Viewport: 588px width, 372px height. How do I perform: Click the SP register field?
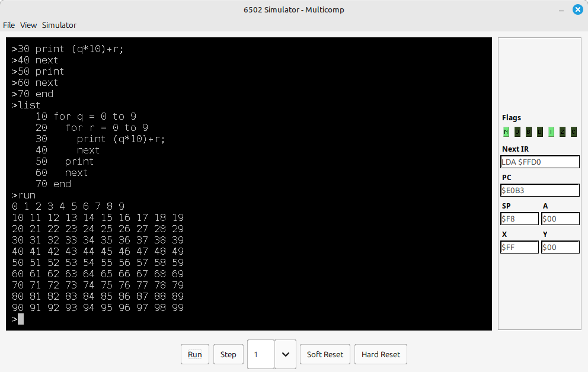pyautogui.click(x=519, y=219)
